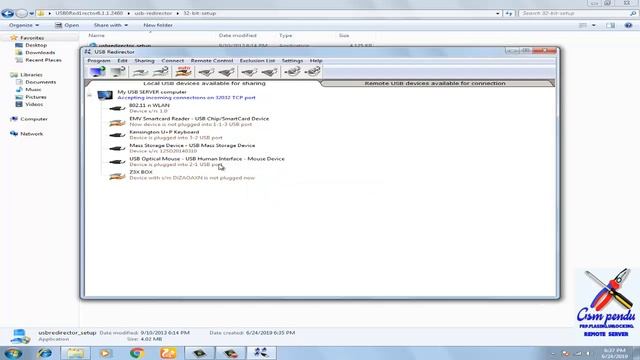Open the Help menu in USB Redirector

316,61
